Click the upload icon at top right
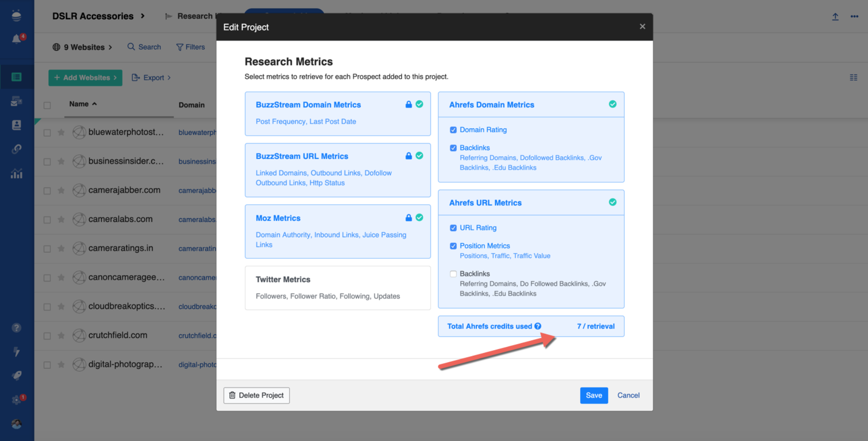The image size is (868, 441). pyautogui.click(x=835, y=17)
